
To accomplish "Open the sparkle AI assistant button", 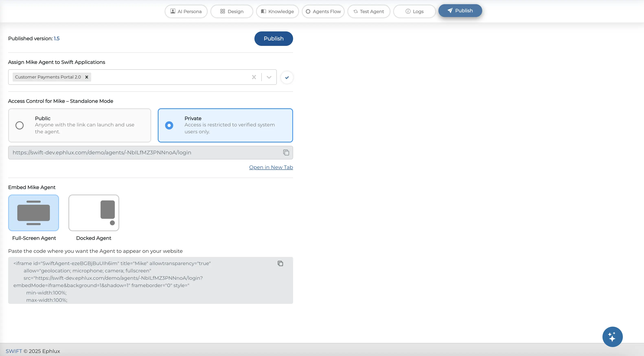I will pos(612,337).
